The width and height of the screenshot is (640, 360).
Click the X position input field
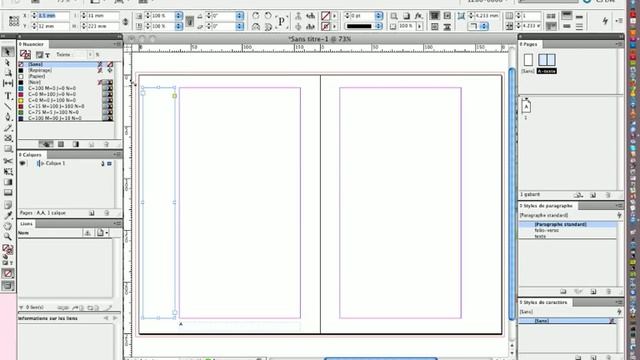tap(53, 16)
